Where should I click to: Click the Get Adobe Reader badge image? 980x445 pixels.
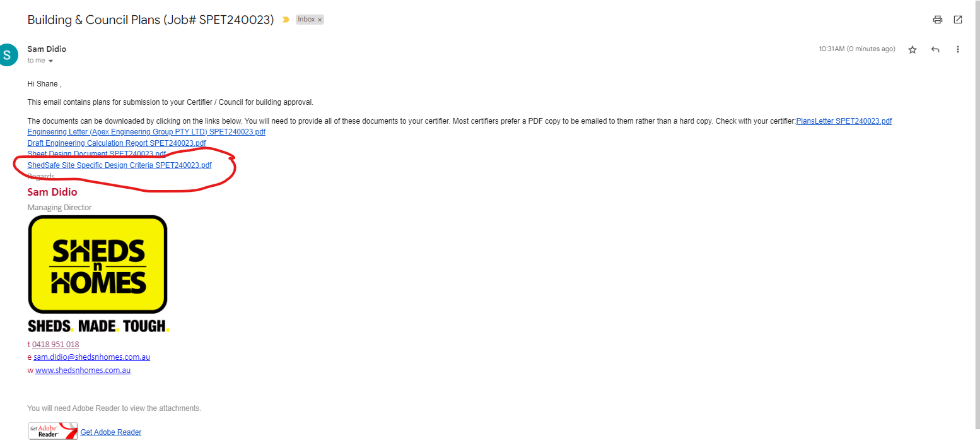pyautogui.click(x=53, y=431)
